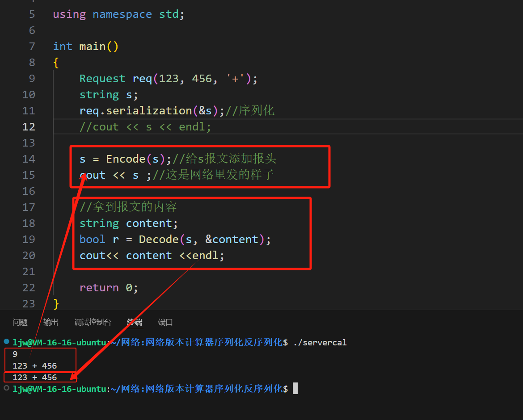Image resolution: width=523 pixels, height=420 pixels.
Task: Click the commented-out cout line
Action: (145, 127)
